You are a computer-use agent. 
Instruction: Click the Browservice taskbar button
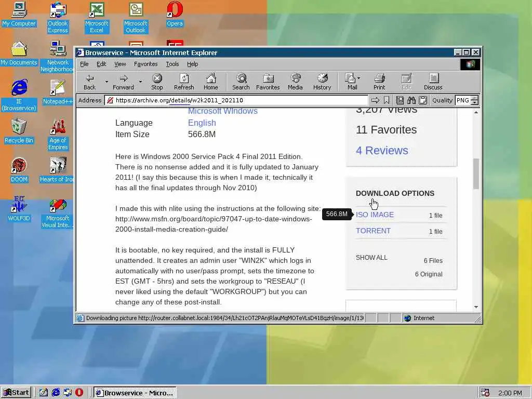coord(135,393)
